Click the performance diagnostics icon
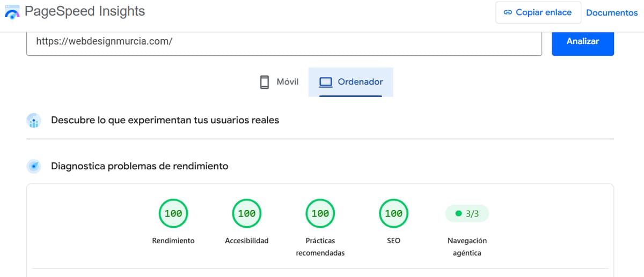The height and width of the screenshot is (277, 644). coord(34,167)
